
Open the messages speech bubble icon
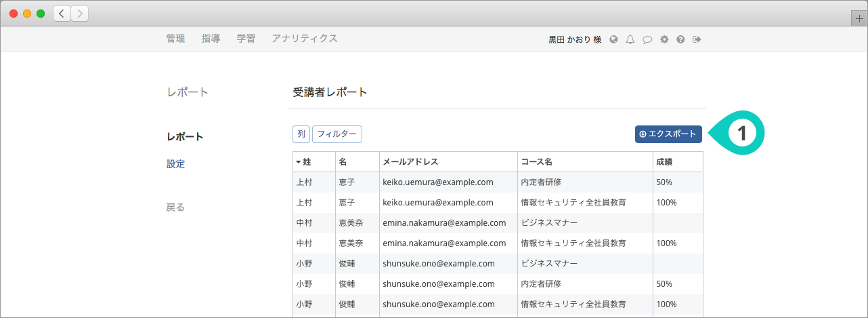click(x=647, y=39)
